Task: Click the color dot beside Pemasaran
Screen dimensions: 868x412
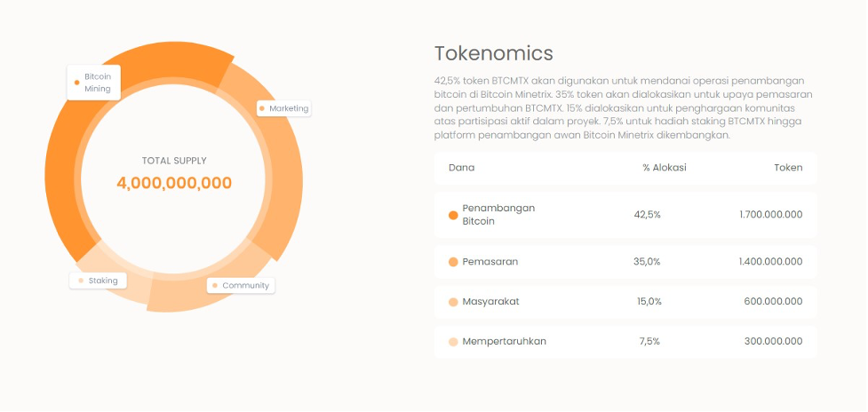Action: (x=453, y=262)
